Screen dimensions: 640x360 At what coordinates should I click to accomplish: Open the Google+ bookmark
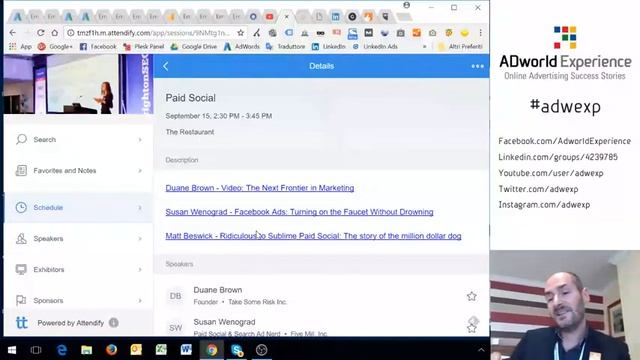click(55, 47)
